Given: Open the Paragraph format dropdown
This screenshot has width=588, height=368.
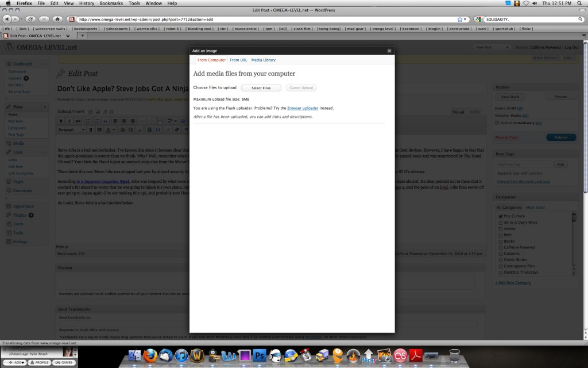Looking at the screenshot, I should click(72, 129).
